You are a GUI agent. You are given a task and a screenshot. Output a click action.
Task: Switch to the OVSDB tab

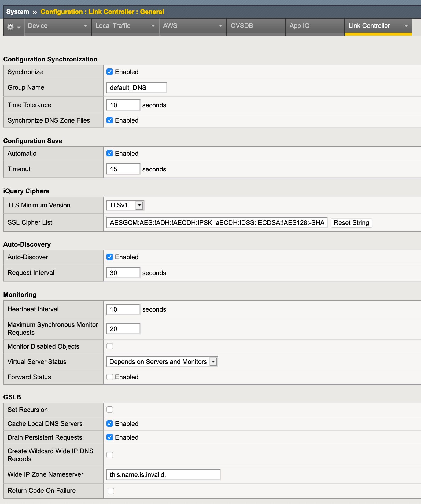tap(242, 26)
